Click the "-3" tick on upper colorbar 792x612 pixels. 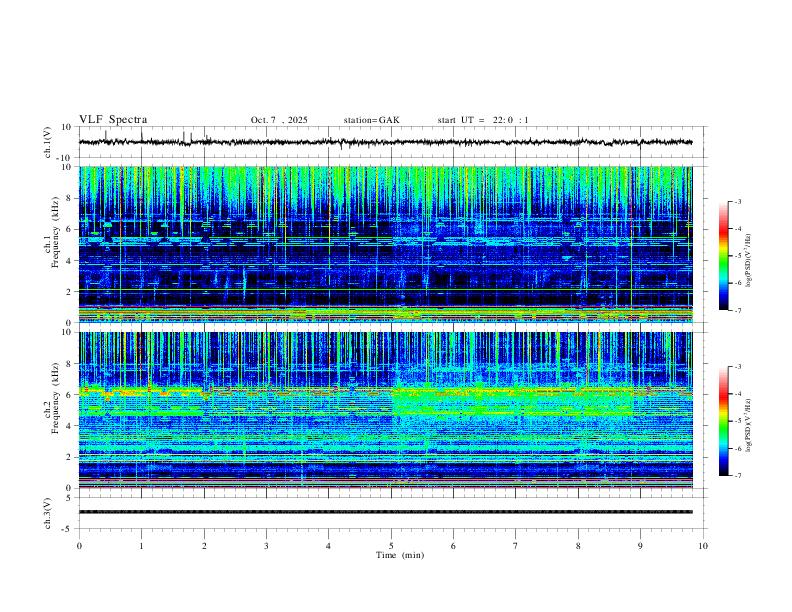click(x=737, y=202)
